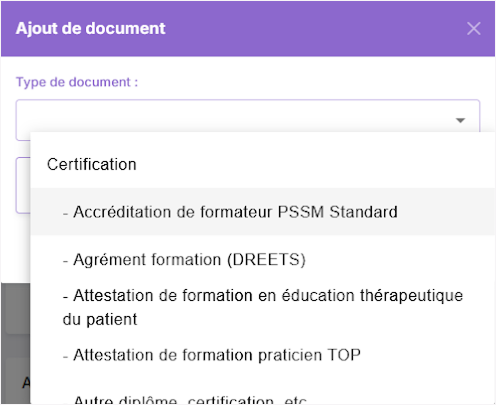Click the Type de document label
The image size is (496, 405).
click(x=77, y=82)
